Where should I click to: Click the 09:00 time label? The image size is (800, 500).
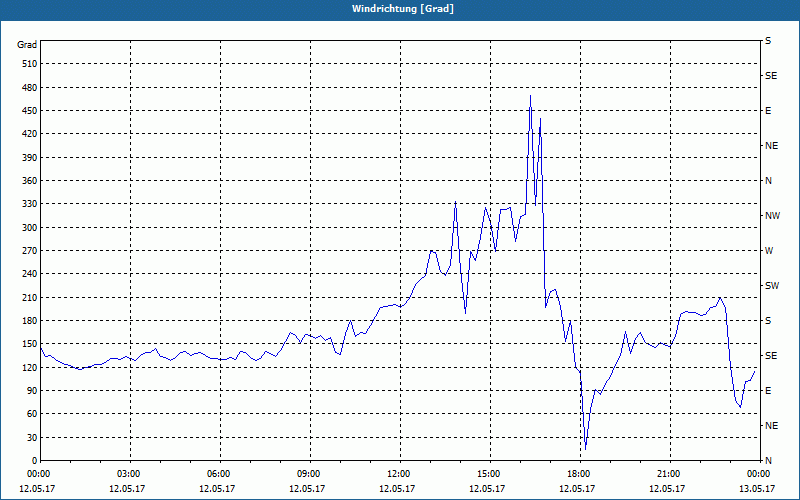point(310,474)
